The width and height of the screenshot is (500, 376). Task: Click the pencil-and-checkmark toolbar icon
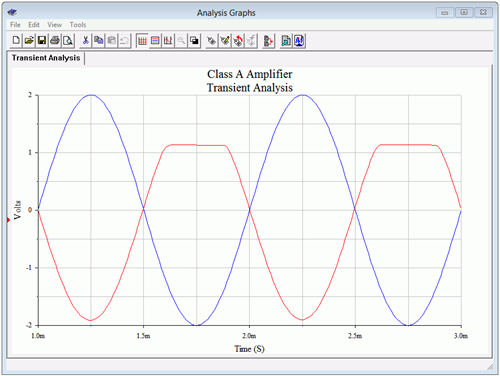pos(225,41)
